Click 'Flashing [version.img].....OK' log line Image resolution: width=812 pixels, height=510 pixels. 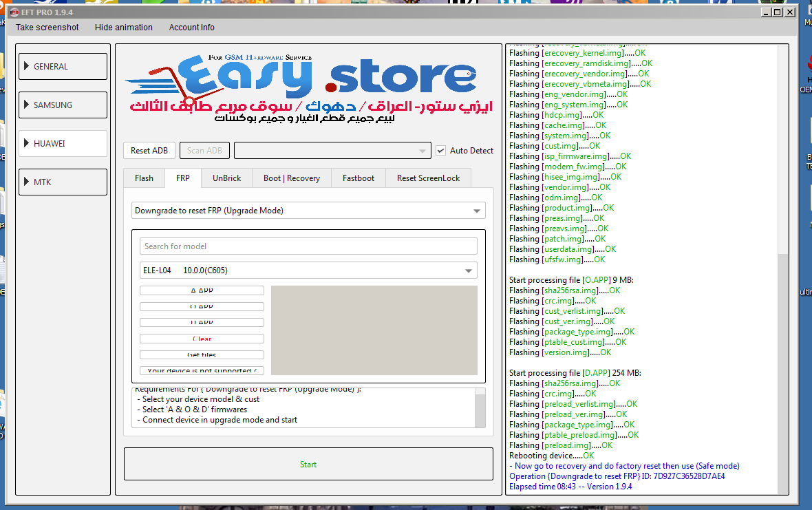560,352
